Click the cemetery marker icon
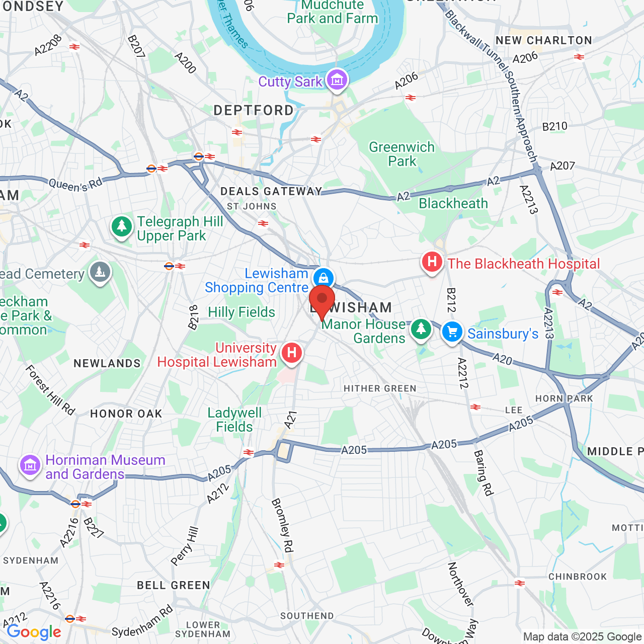 coord(100,273)
